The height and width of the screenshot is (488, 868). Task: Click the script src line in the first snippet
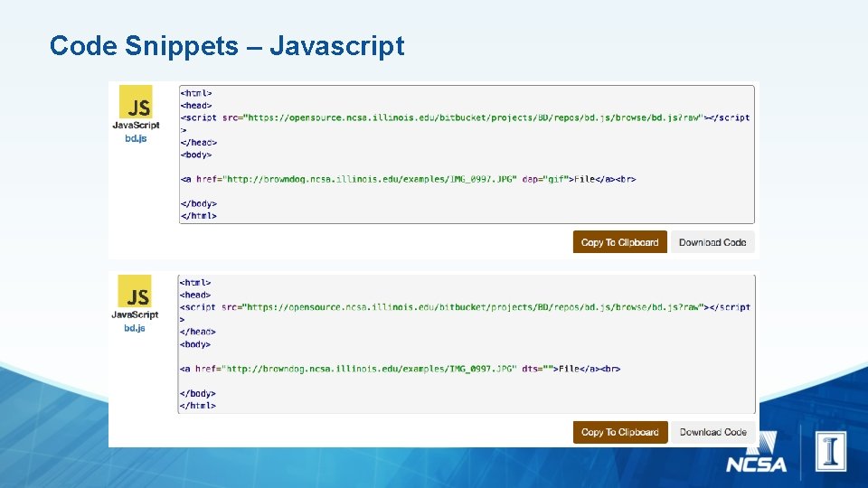point(465,117)
